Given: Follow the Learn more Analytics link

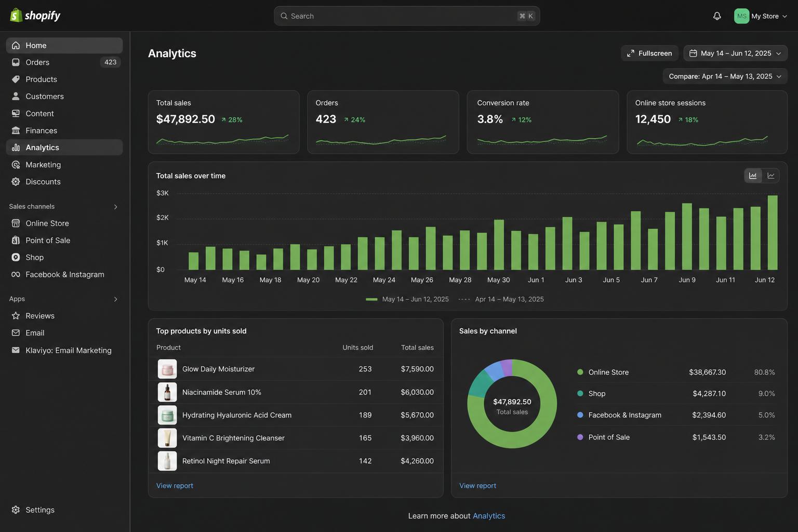Looking at the screenshot, I should [x=489, y=516].
